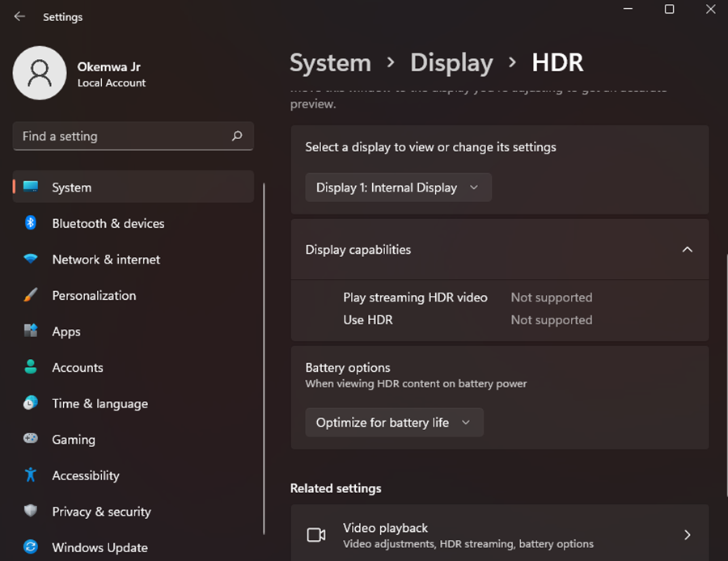The height and width of the screenshot is (561, 728).
Task: Click the Find a setting search field
Action: [133, 136]
